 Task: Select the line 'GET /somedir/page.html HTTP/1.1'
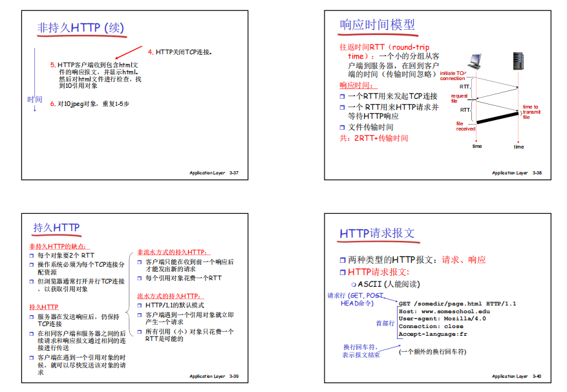pos(458,304)
